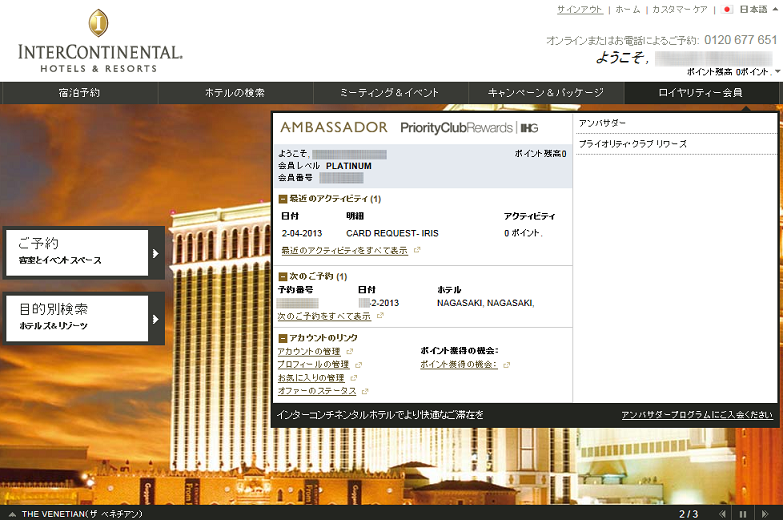The height and width of the screenshot is (520, 783).
Task: Collapse the 次のご予約 (1) section
Action: (x=283, y=276)
